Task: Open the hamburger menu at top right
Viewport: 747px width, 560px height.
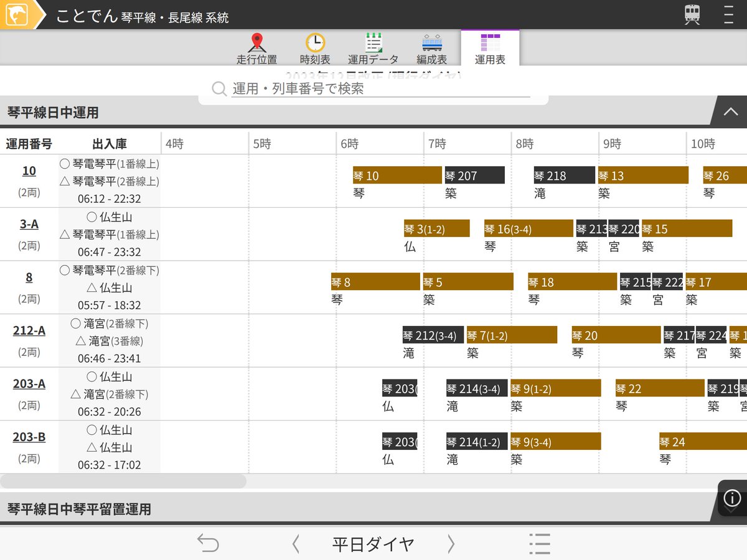Action: point(728,14)
